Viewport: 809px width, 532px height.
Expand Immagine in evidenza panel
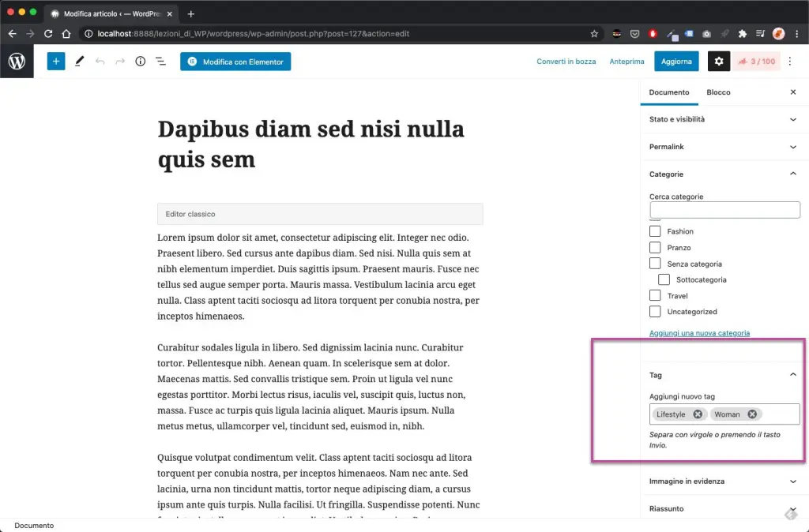coord(724,481)
